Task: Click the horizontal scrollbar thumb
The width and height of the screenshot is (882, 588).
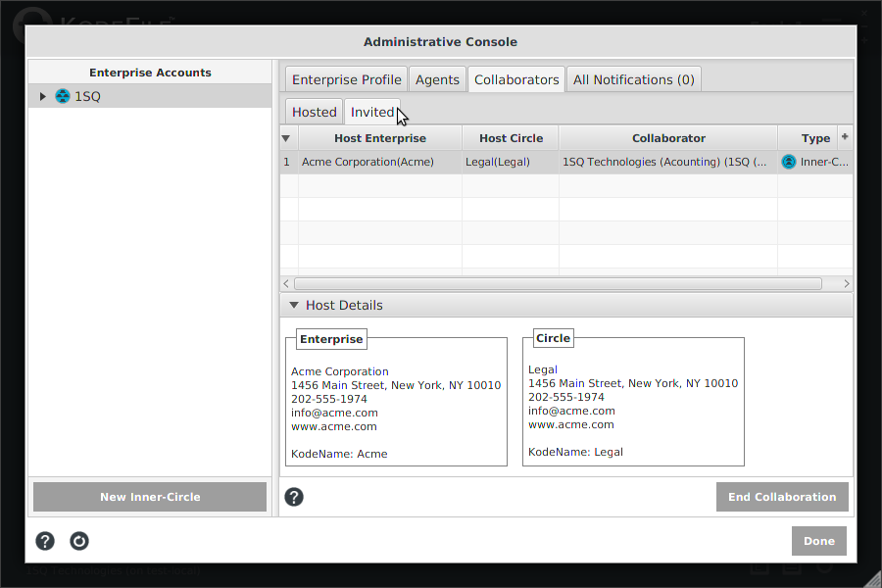Action: click(x=558, y=283)
